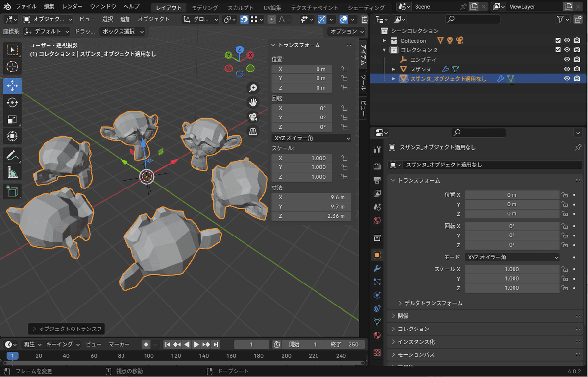Screen dimensions: 588x377
Task: Open the Render properties tab
Action: (x=377, y=167)
